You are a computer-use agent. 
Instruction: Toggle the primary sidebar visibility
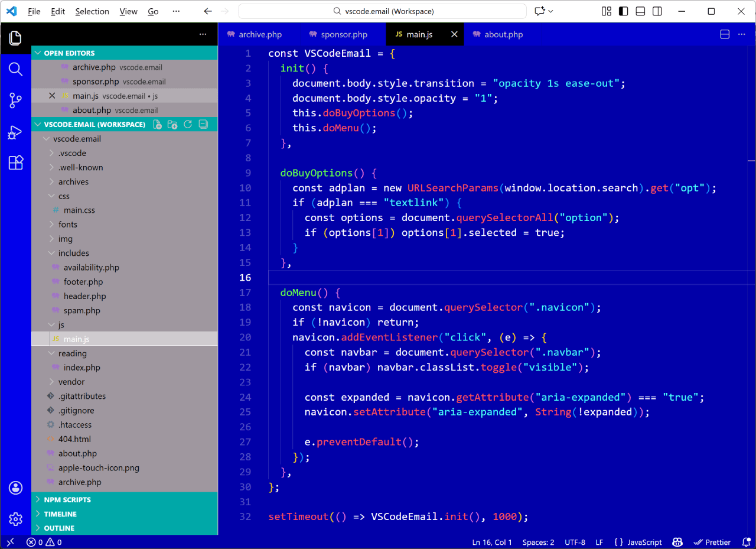click(x=623, y=10)
